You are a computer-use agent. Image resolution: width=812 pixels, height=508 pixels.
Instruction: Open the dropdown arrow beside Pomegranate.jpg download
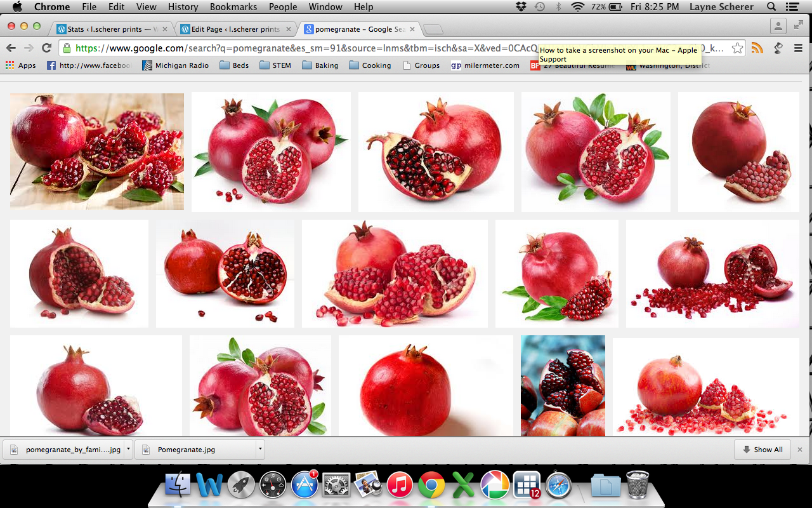click(x=260, y=449)
